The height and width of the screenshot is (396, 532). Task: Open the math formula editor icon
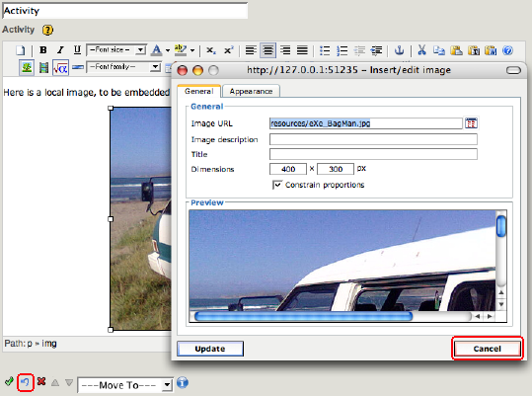[61, 67]
